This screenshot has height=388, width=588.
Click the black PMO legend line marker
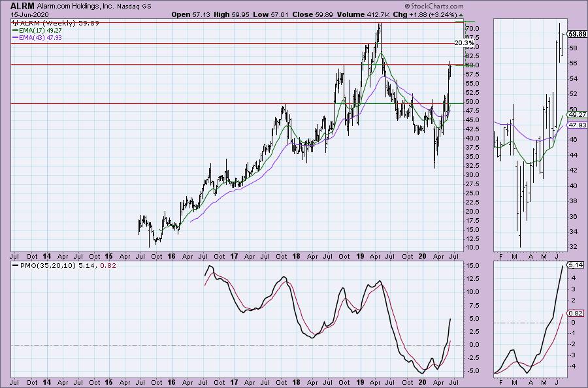tap(16, 266)
